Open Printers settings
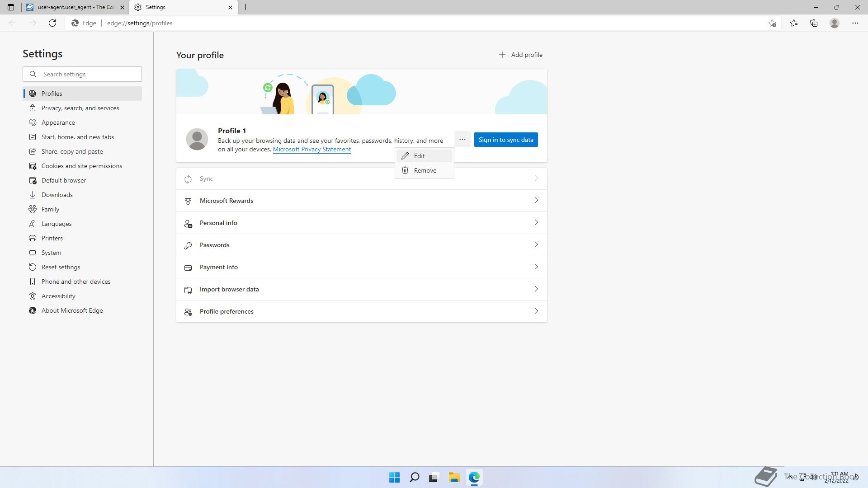Screen dimensions: 868x488 [82, 238]
